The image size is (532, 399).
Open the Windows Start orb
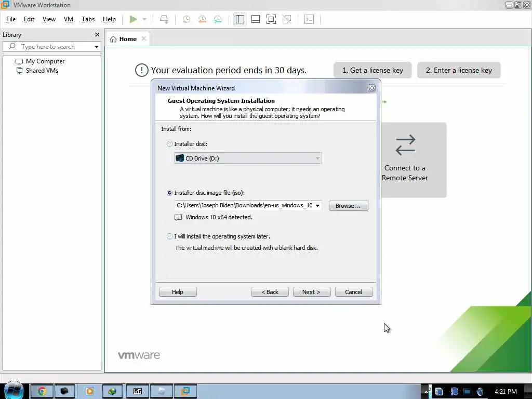click(14, 391)
